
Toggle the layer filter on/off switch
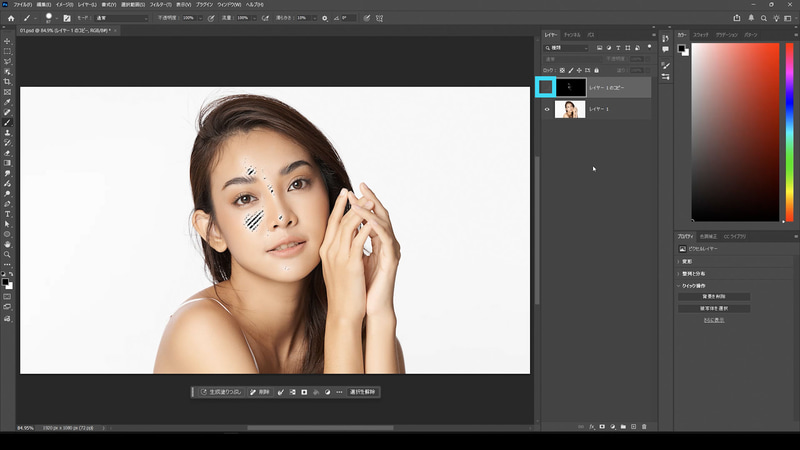pos(650,47)
